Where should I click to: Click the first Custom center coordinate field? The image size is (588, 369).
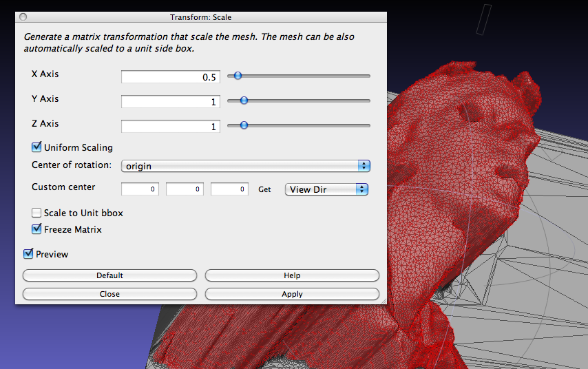click(140, 189)
